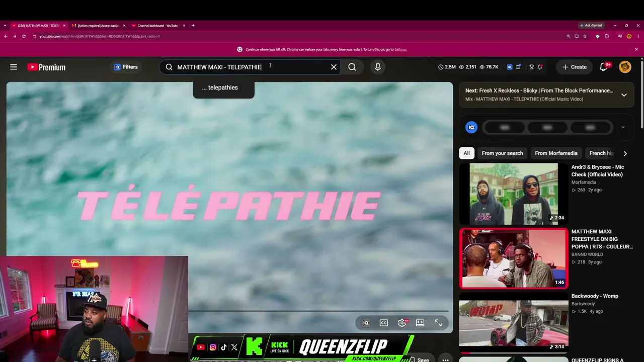Open YouTube notifications bell
644x362 pixels.
[x=604, y=67]
